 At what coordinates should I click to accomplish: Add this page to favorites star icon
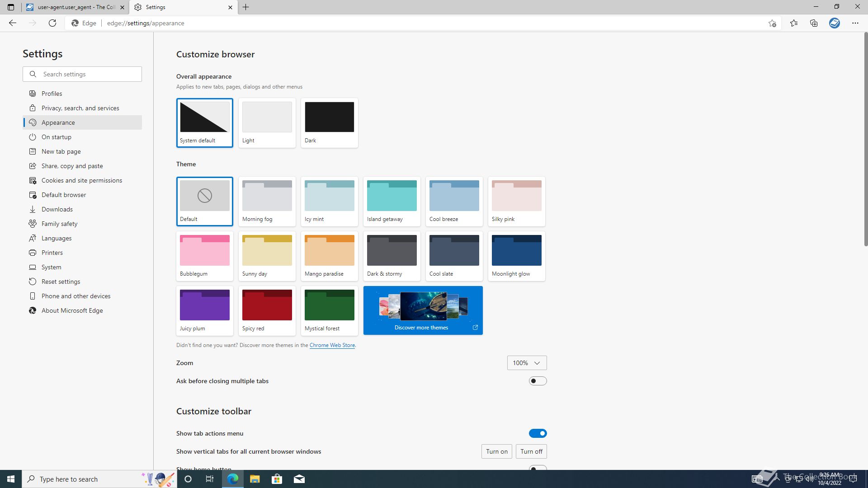tap(772, 23)
